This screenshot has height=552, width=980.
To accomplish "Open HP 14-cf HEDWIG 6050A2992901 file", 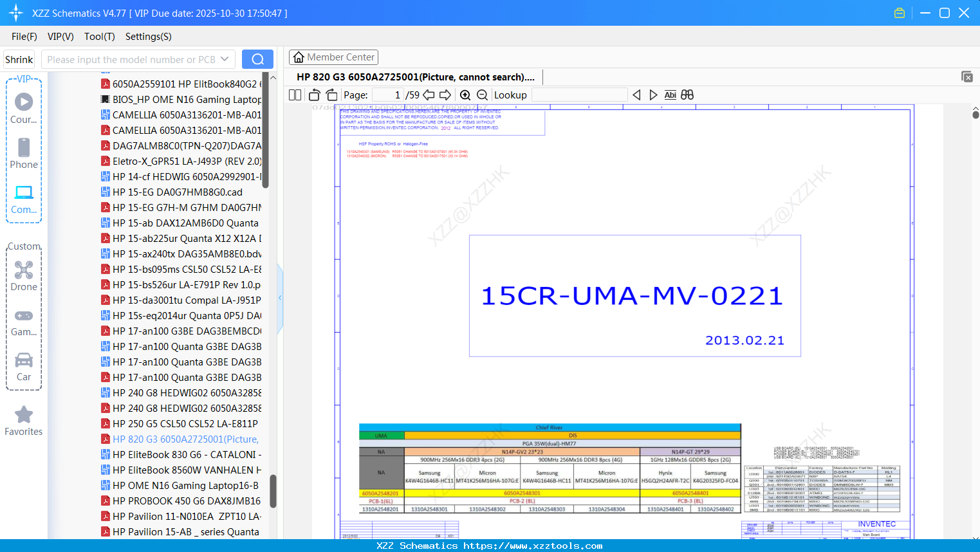I will tap(181, 176).
